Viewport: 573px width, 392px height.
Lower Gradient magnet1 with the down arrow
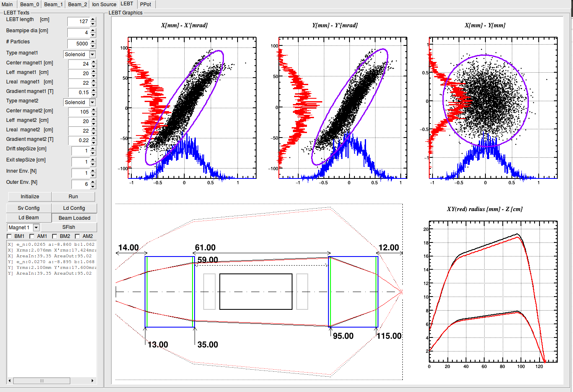coord(94,95)
